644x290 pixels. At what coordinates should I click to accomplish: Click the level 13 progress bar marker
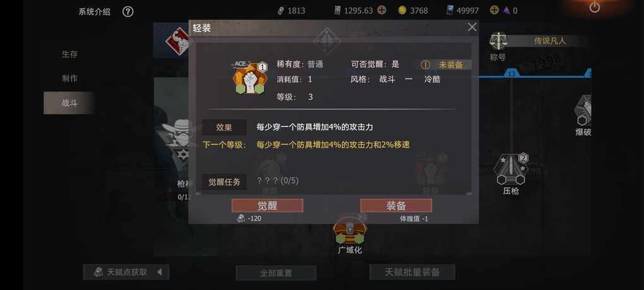pos(511,73)
